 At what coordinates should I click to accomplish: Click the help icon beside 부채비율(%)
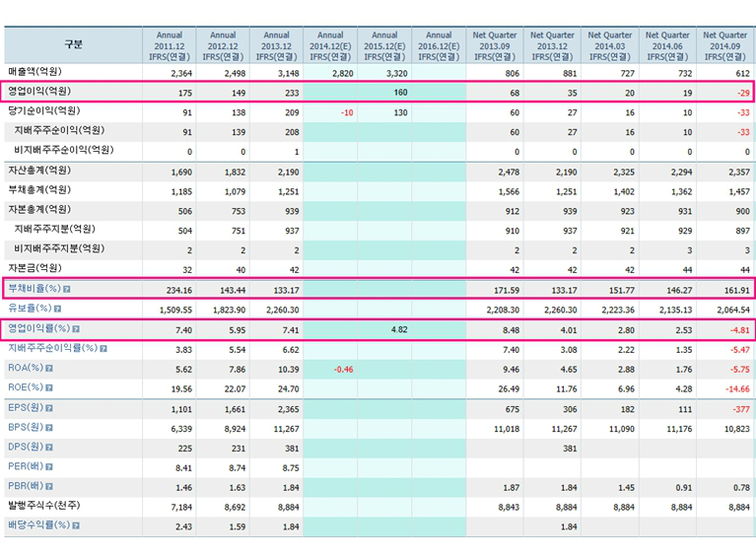tap(67, 289)
